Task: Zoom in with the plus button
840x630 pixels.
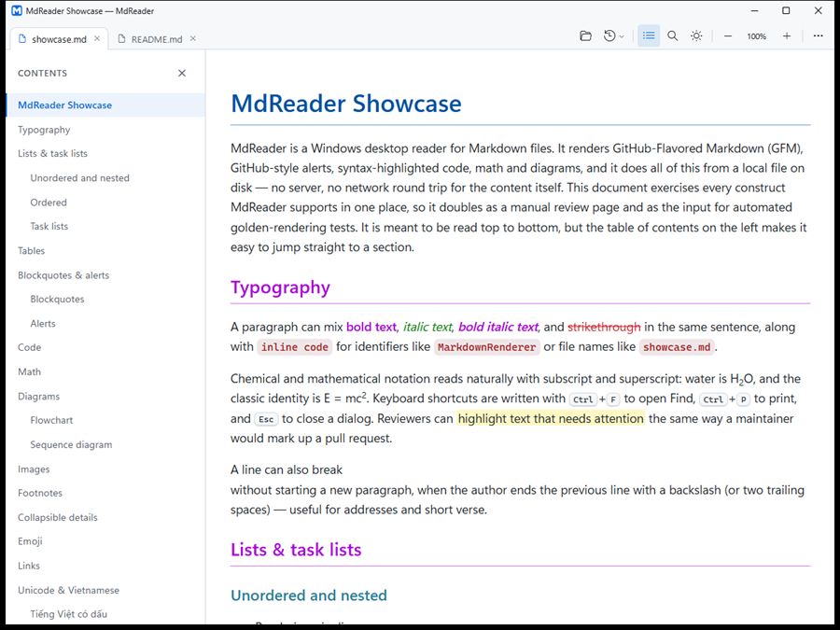Action: (x=787, y=35)
